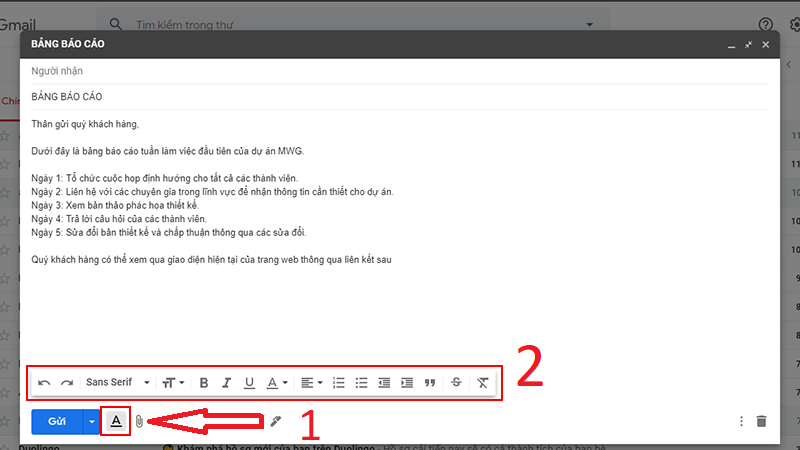
Task: Click the BẢNG BÁO CÁO subject field
Action: pos(399,97)
